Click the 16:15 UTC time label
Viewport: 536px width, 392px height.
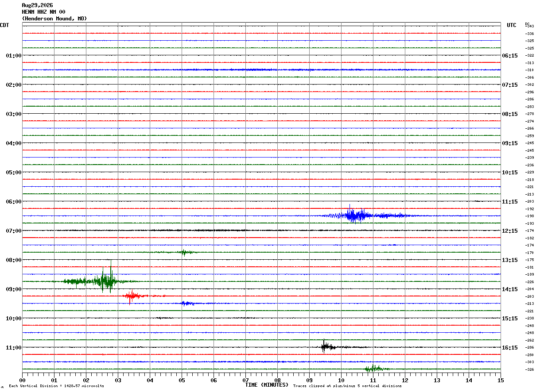[x=510, y=348]
